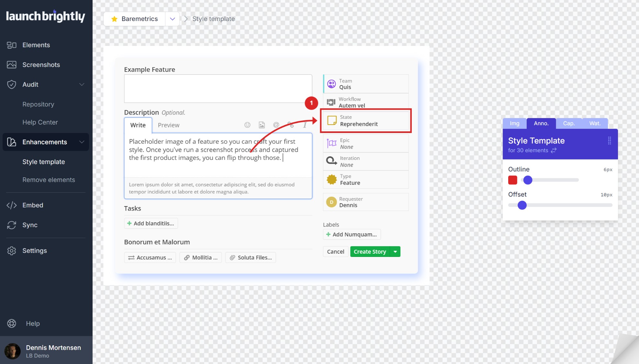Click the @ mention icon in the editor

tap(276, 125)
